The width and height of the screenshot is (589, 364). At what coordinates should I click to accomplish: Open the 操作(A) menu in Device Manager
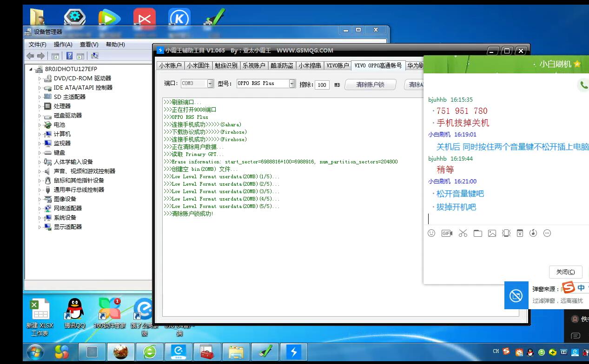click(63, 45)
